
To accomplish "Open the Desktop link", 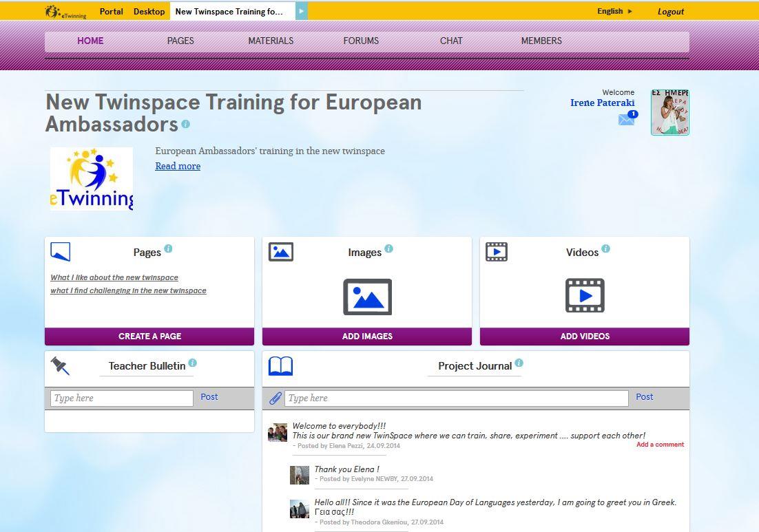I will [149, 11].
